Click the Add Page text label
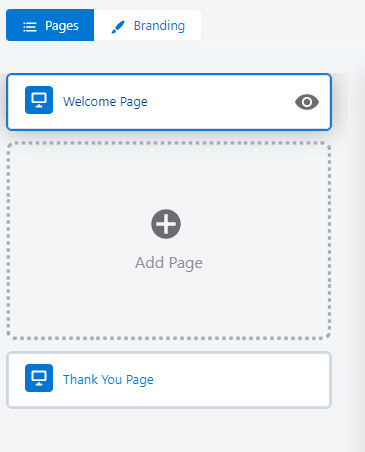The image size is (365, 452). [169, 263]
